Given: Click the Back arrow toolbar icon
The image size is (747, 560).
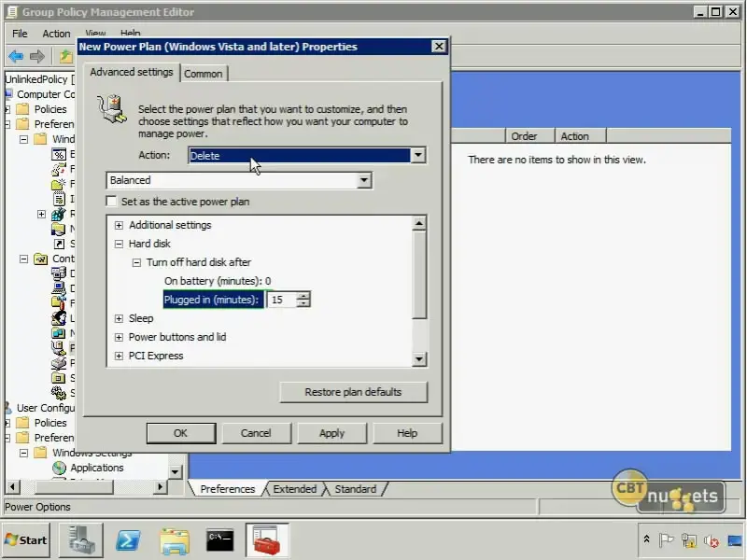Looking at the screenshot, I should [16, 57].
